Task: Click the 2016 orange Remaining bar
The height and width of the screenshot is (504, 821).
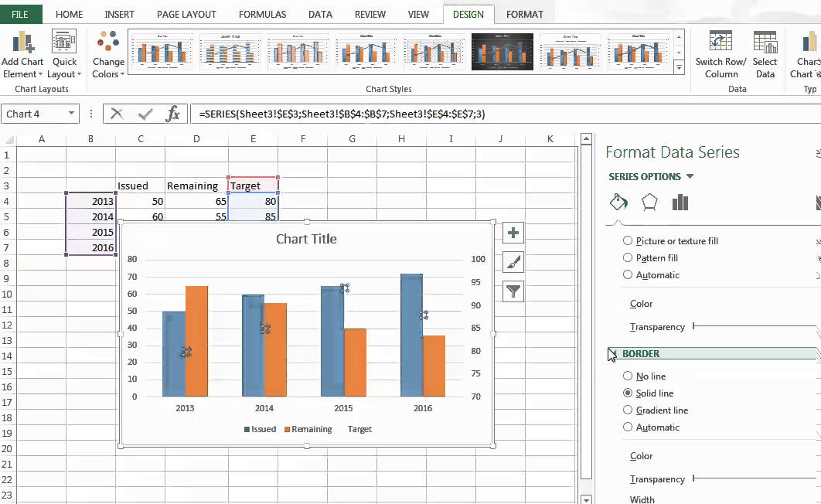Action: pyautogui.click(x=434, y=366)
